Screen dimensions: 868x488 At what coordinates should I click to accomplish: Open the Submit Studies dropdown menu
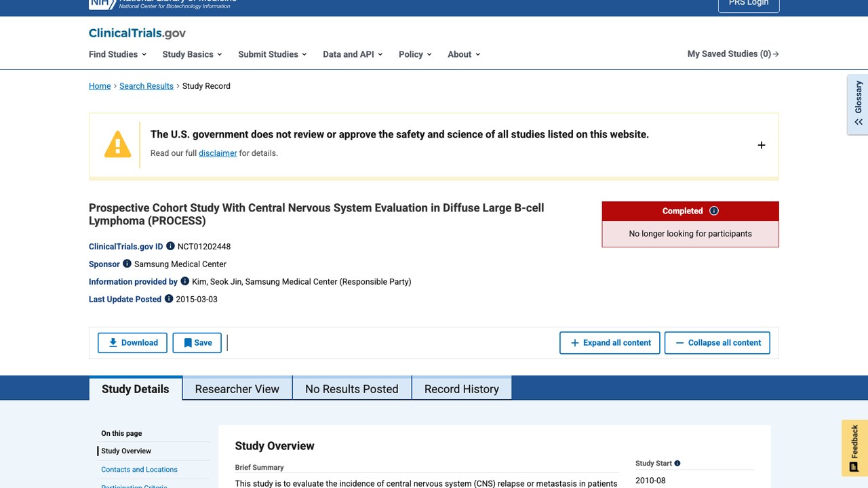(x=273, y=54)
